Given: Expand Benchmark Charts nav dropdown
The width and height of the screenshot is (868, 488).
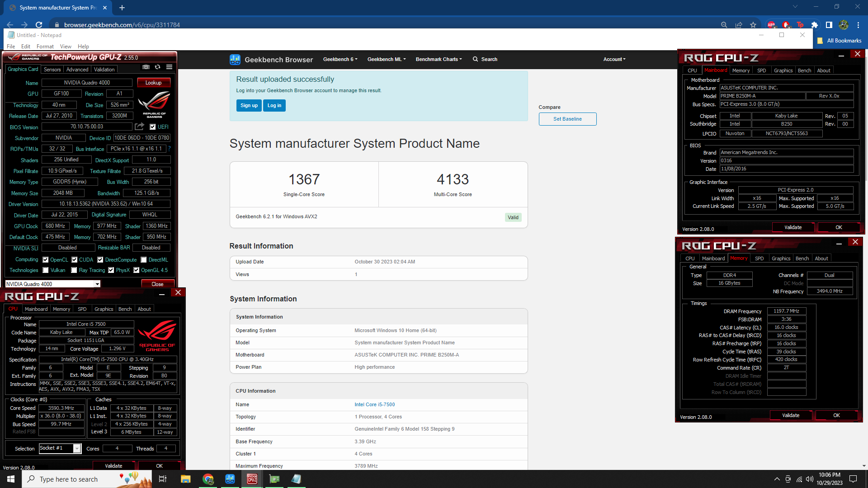Looking at the screenshot, I should [439, 59].
